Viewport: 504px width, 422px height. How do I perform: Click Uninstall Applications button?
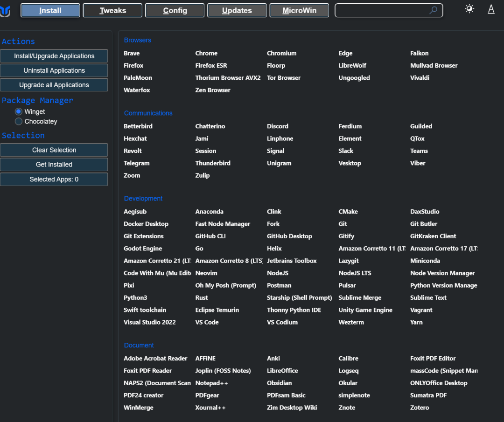[x=54, y=70]
